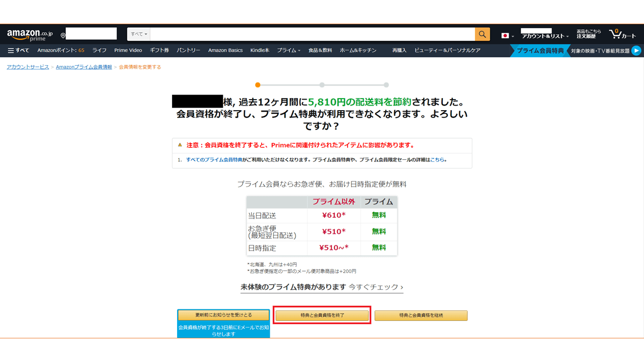Click the 更新前にお知らせを受けとる button

pos(223,315)
